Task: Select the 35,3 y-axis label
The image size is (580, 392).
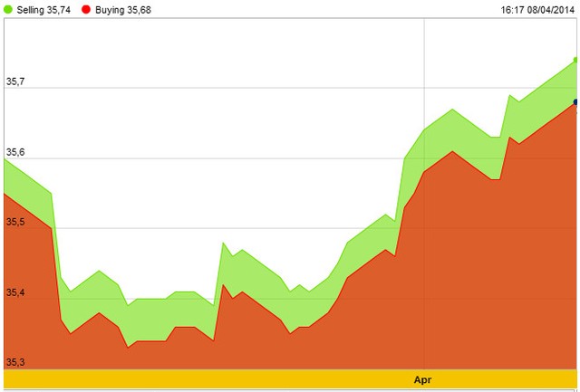Action: point(14,362)
